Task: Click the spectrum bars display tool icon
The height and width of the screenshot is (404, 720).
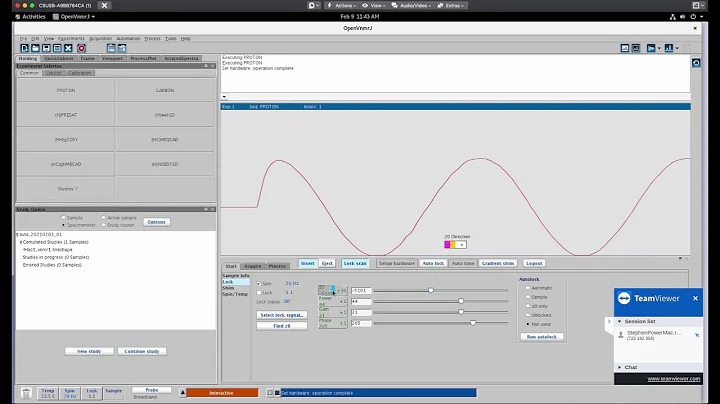Action: click(669, 48)
